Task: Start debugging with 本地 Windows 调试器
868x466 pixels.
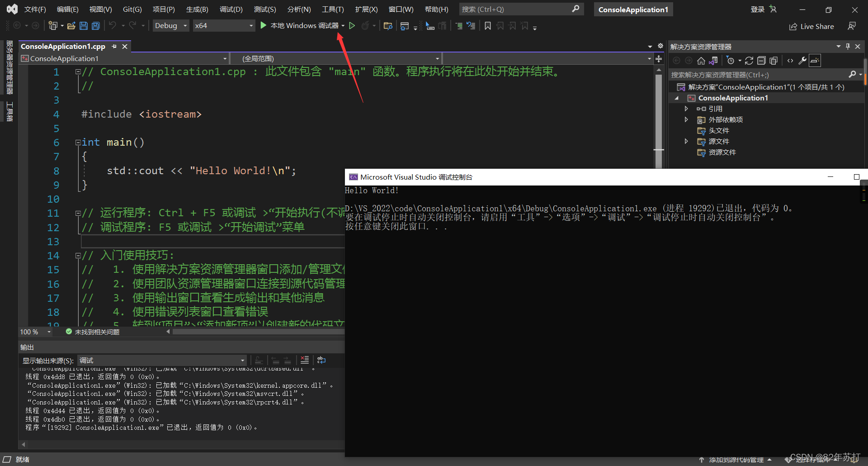Action: (x=300, y=26)
